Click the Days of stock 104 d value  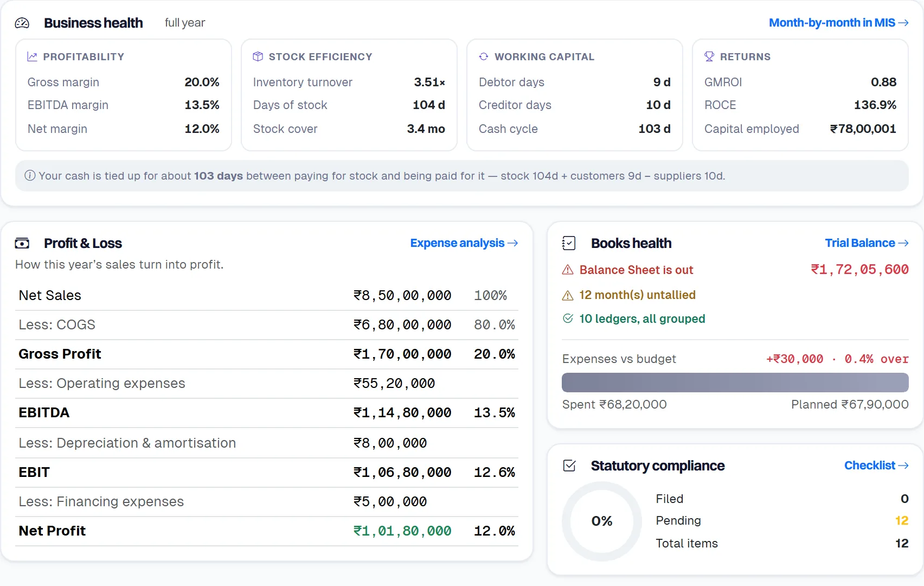pos(429,105)
